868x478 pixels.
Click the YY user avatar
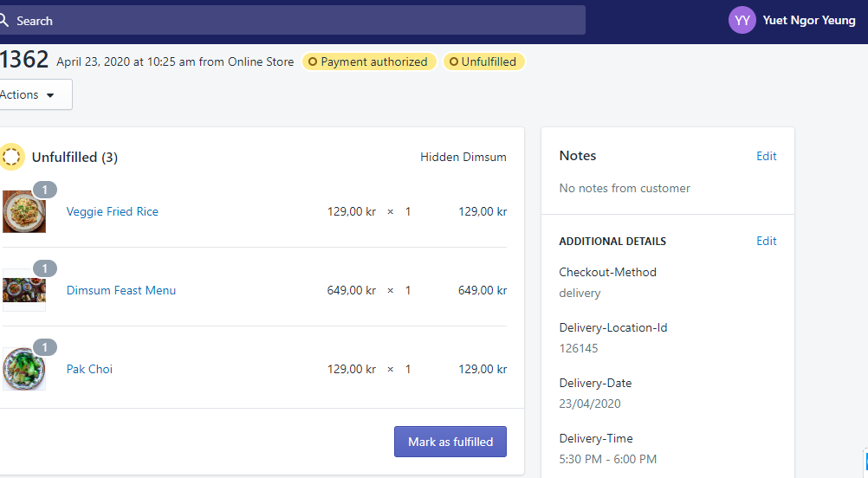[x=742, y=20]
